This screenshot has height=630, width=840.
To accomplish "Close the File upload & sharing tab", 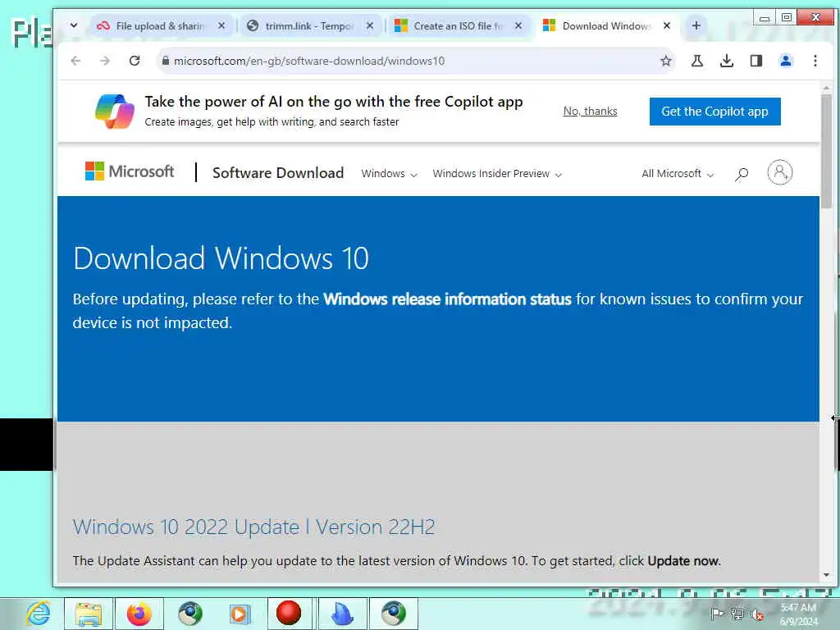I will 221,25.
